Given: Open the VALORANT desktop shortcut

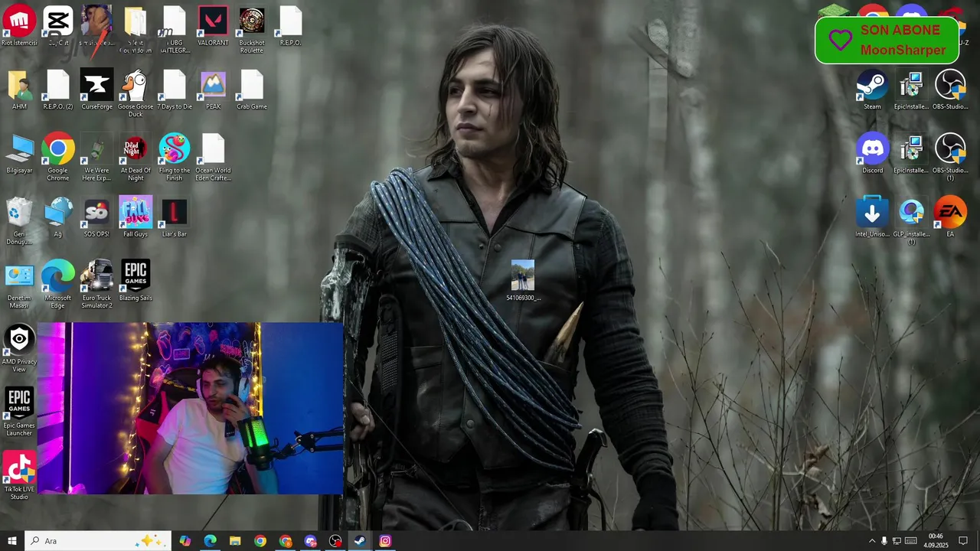Looking at the screenshot, I should (213, 21).
